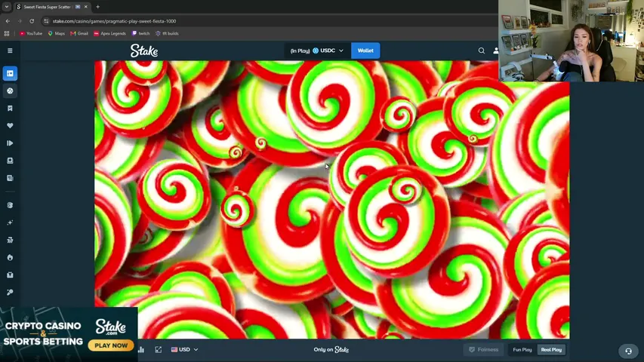Switch to Real Play mode
The image size is (644, 362).
pos(551,350)
